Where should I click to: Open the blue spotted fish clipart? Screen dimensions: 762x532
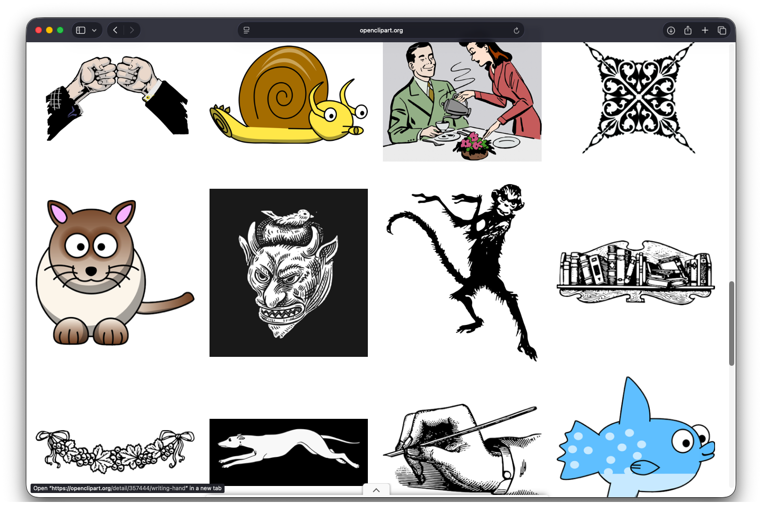(636, 437)
